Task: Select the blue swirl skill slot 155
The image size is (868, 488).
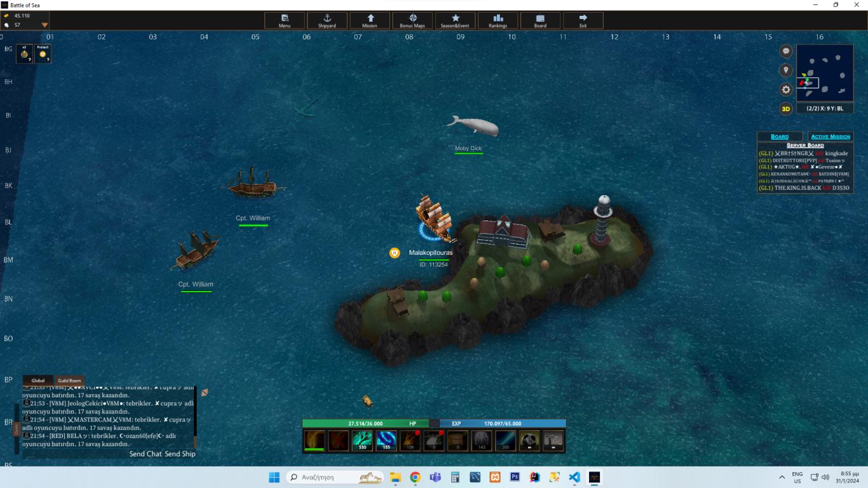Action: (386, 440)
